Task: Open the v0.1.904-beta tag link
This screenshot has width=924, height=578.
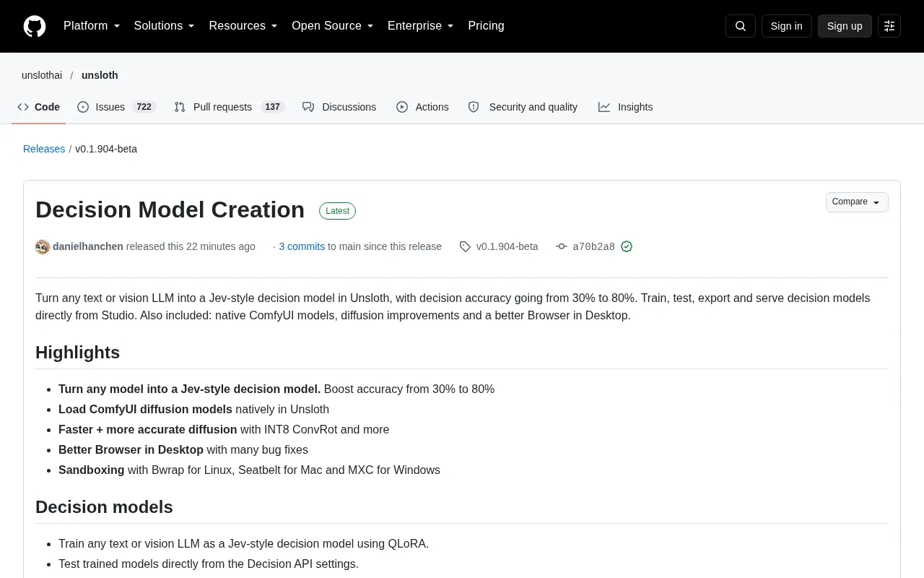Action: coord(507,246)
